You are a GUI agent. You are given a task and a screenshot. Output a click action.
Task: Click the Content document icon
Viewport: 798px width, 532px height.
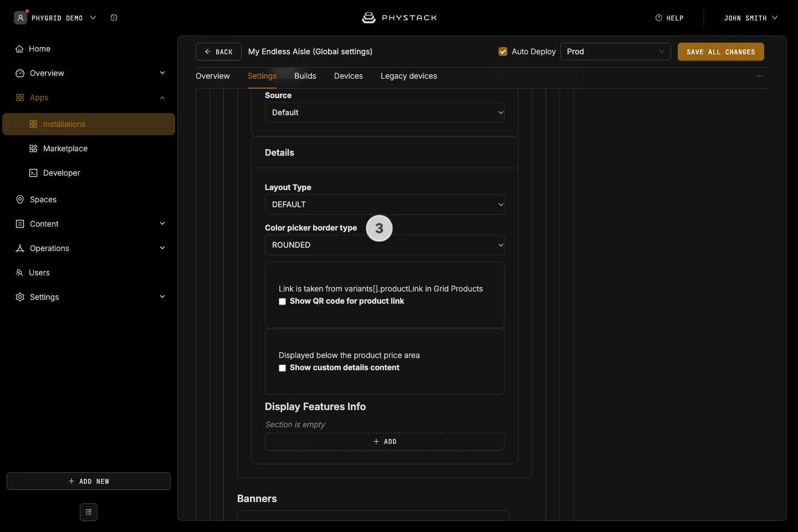(x=20, y=224)
